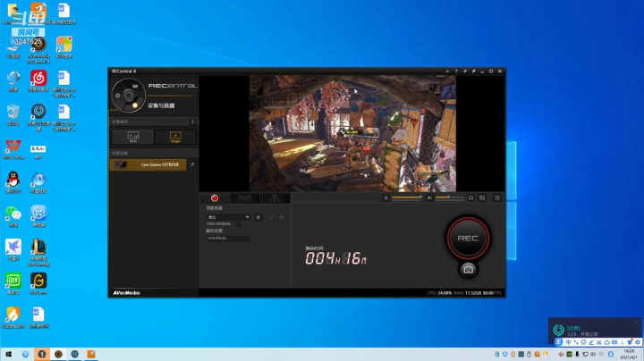Image resolution: width=644 pixels, height=361 pixels.
Task: Switch to the multi-stream tab
Action: [x=275, y=198]
